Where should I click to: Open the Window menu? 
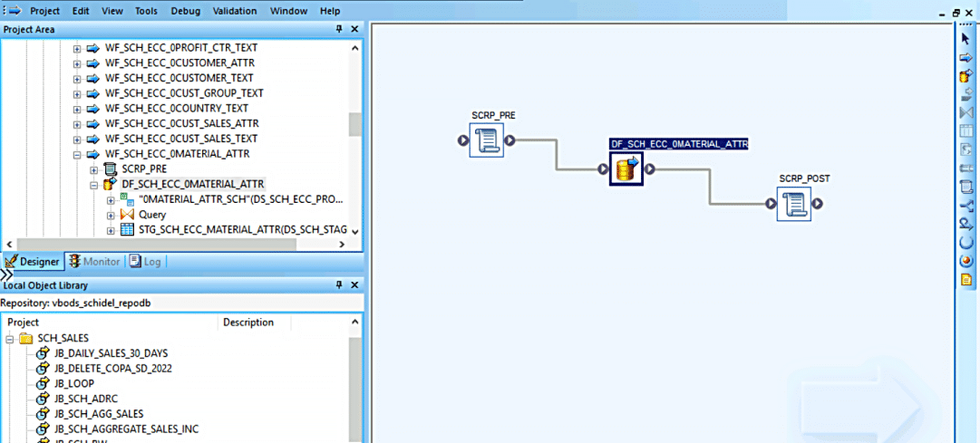point(289,11)
